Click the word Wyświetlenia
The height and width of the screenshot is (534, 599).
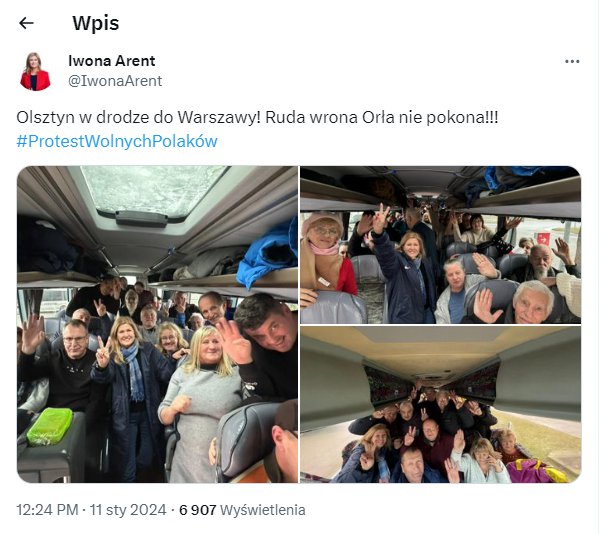point(263,510)
